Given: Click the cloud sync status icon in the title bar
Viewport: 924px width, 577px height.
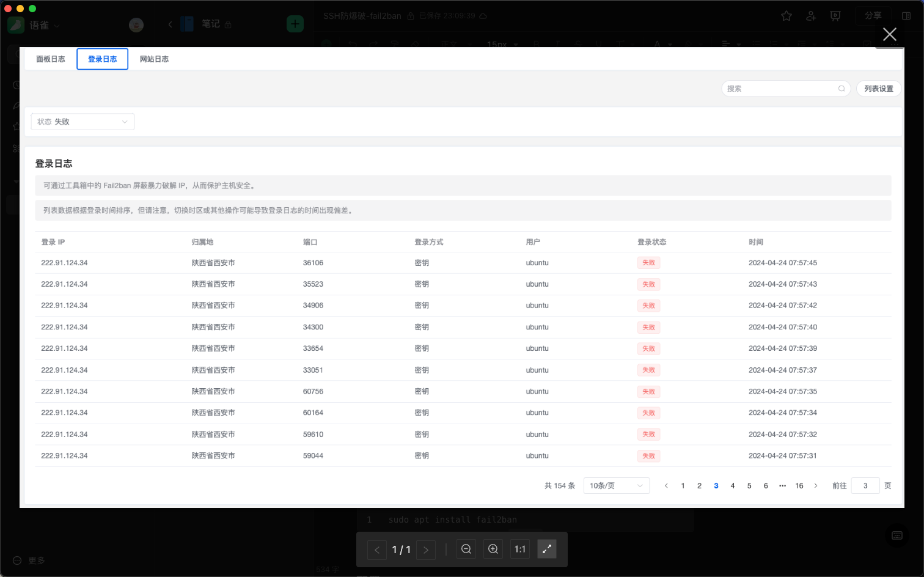Looking at the screenshot, I should coord(483,16).
